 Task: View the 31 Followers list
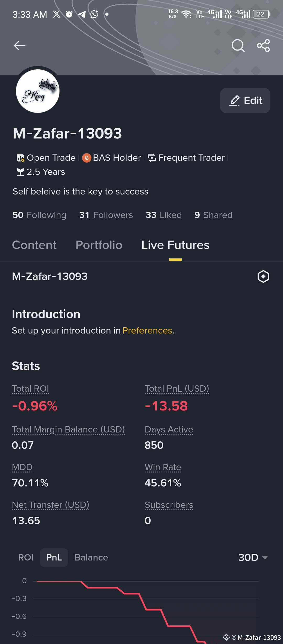click(x=106, y=215)
